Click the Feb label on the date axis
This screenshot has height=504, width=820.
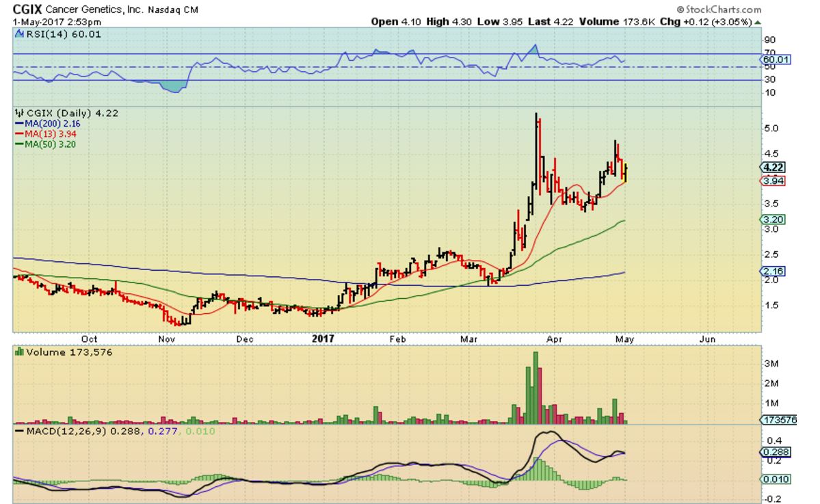tap(397, 339)
